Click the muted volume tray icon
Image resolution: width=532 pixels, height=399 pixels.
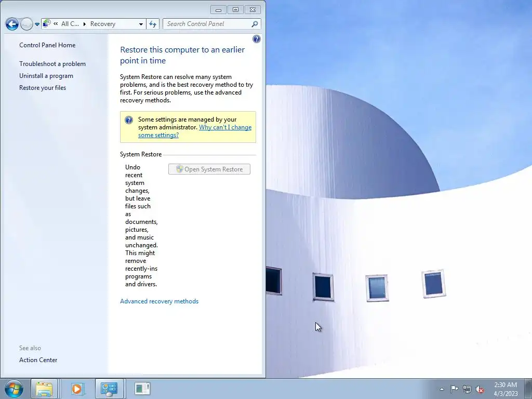pos(480,389)
